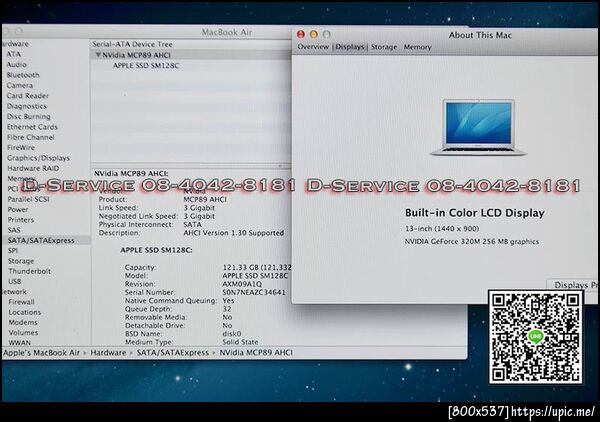The width and height of the screenshot is (600, 422).
Task: Select Firewall under Network in sidebar
Action: (21, 302)
